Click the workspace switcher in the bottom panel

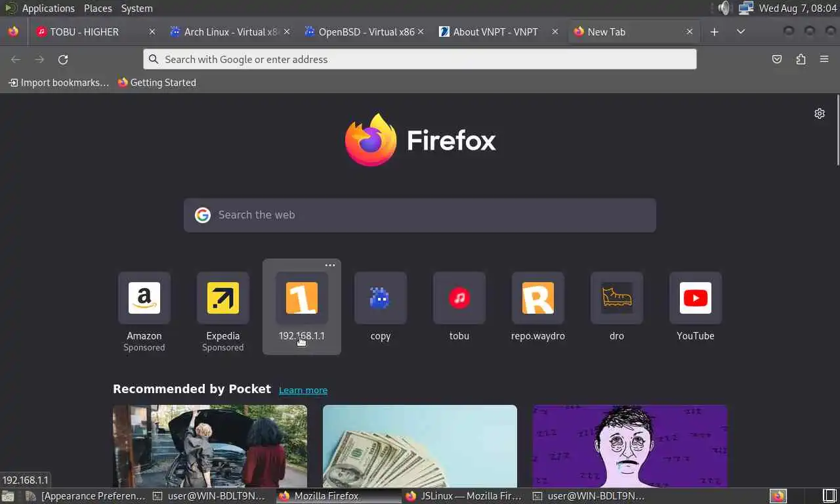pyautogui.click(x=830, y=496)
